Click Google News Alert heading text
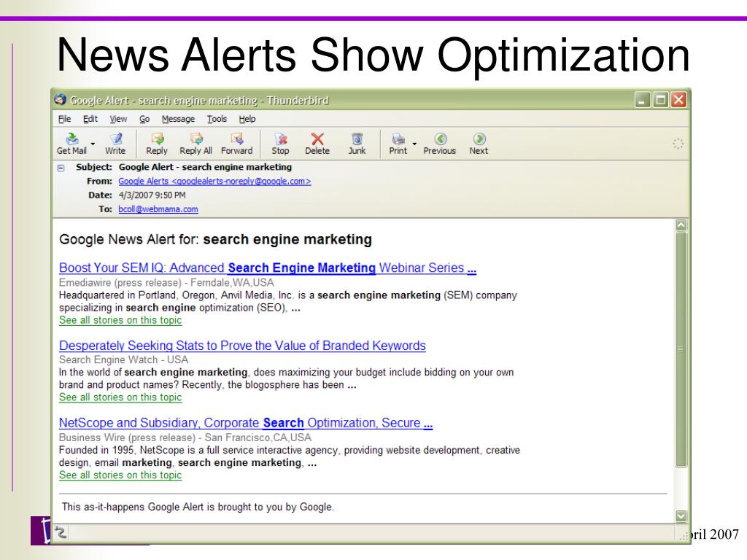This screenshot has height=560, width=747. (215, 239)
